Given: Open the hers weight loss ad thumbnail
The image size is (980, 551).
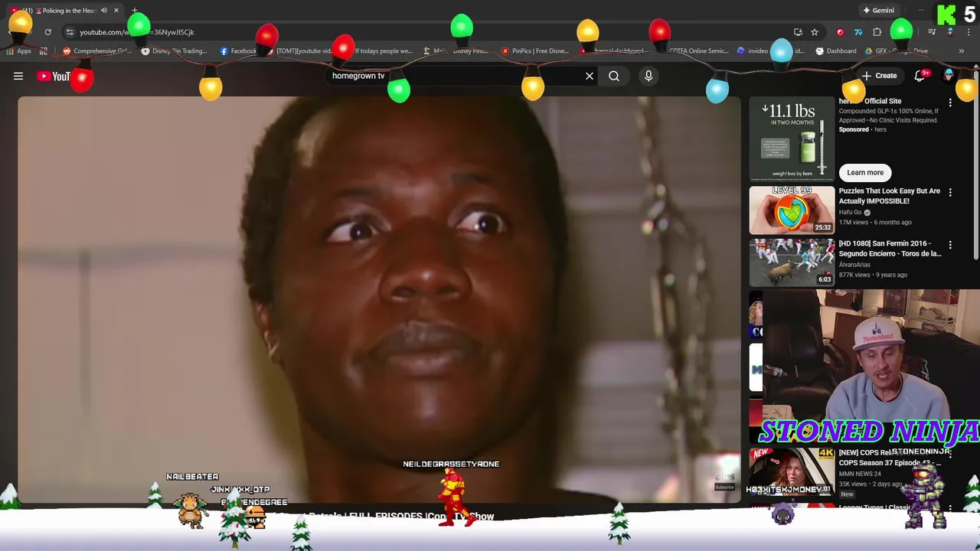Looking at the screenshot, I should click(792, 139).
